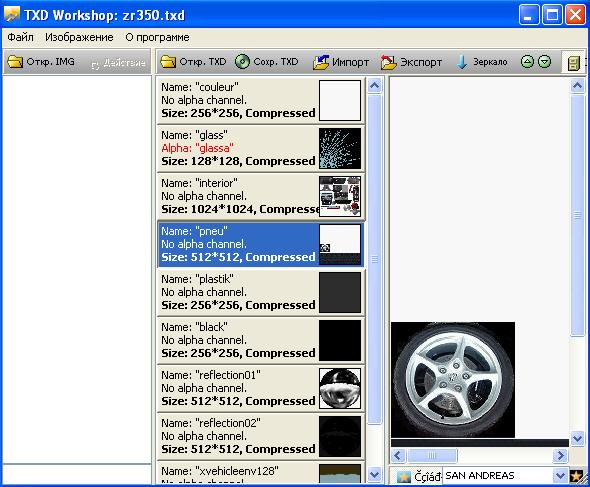This screenshot has width=590, height=487.
Task: Click the Экспорт export icon
Action: [388, 62]
